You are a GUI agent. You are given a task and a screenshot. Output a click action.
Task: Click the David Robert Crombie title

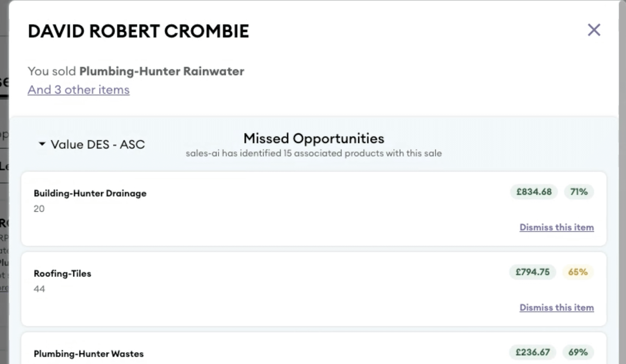click(138, 31)
